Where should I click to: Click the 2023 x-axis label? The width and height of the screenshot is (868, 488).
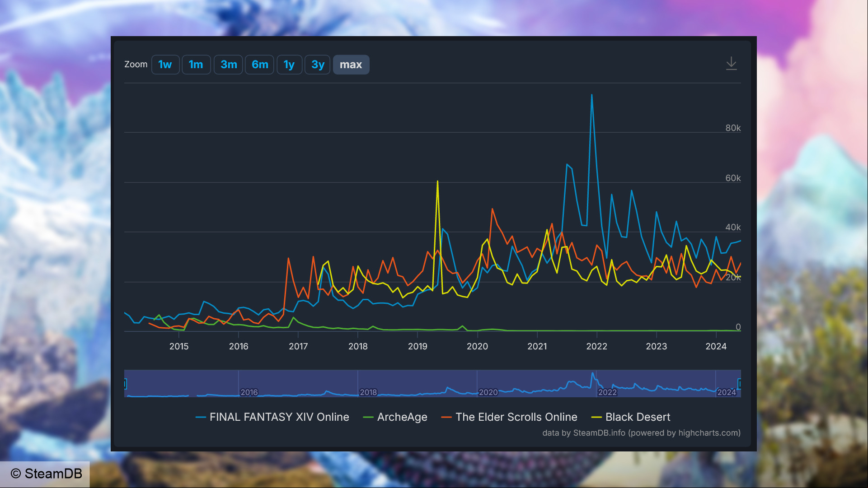pos(657,346)
